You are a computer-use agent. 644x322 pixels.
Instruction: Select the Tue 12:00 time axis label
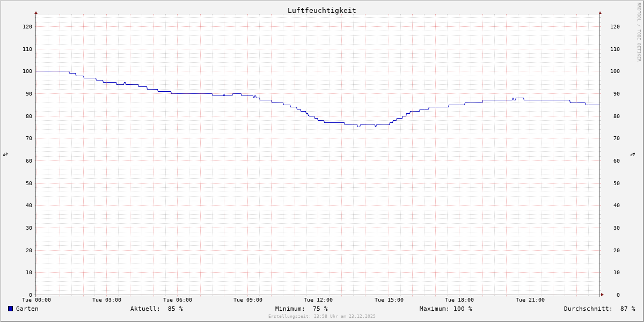pos(318,300)
